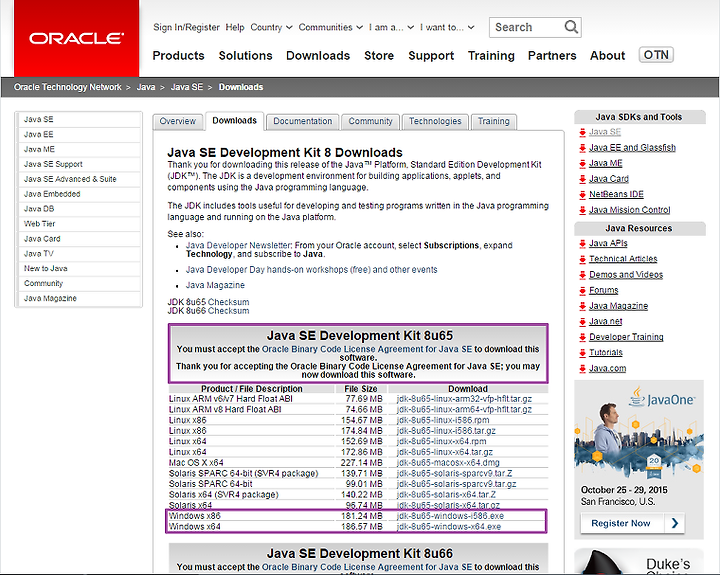Viewport: 720px width, 575px height.
Task: Switch to the Community tab
Action: (371, 121)
